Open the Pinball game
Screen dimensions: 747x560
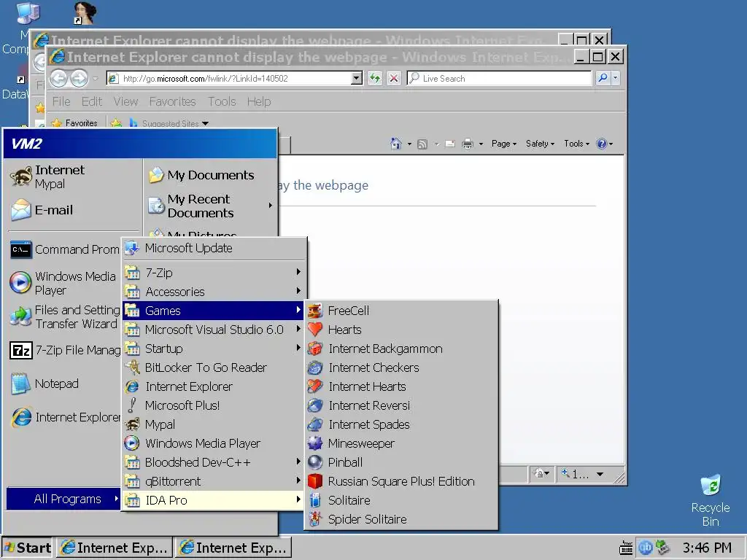point(401,462)
